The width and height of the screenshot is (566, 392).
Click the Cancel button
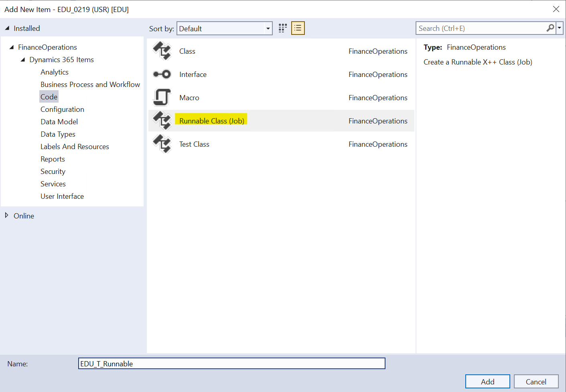(x=536, y=382)
